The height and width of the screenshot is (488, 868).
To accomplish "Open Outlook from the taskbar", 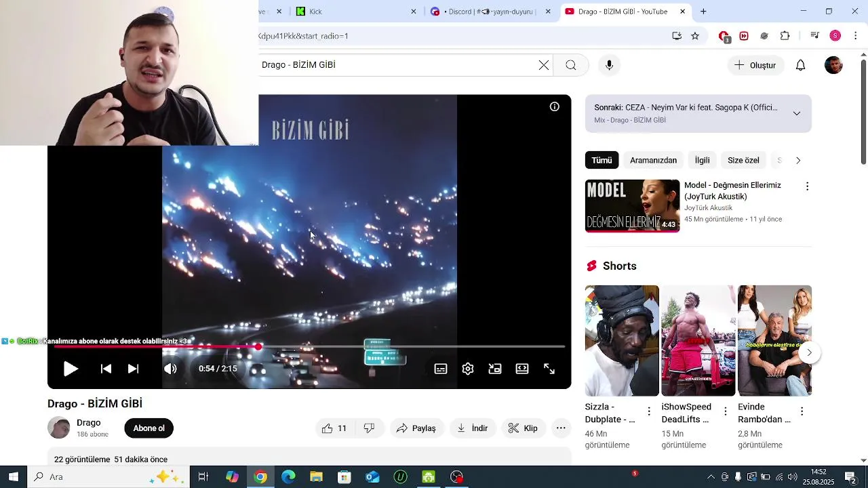I will 372,477.
